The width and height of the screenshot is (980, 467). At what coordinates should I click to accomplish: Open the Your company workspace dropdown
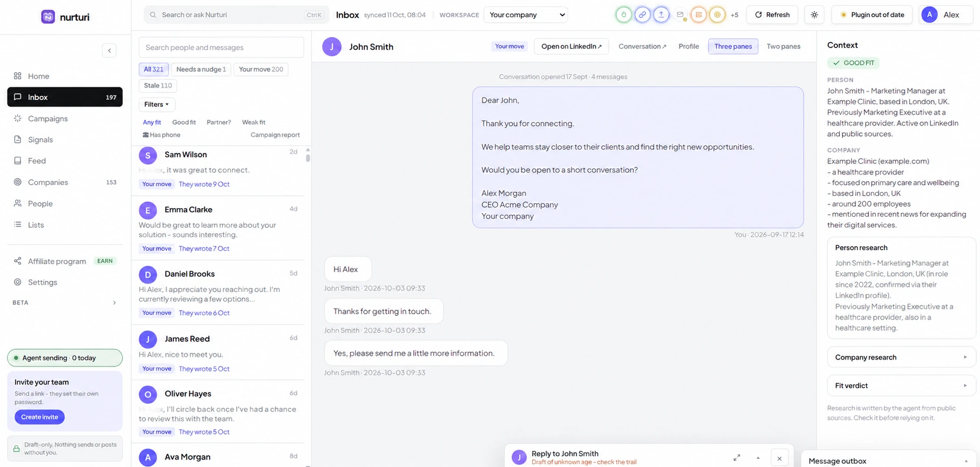[527, 15]
